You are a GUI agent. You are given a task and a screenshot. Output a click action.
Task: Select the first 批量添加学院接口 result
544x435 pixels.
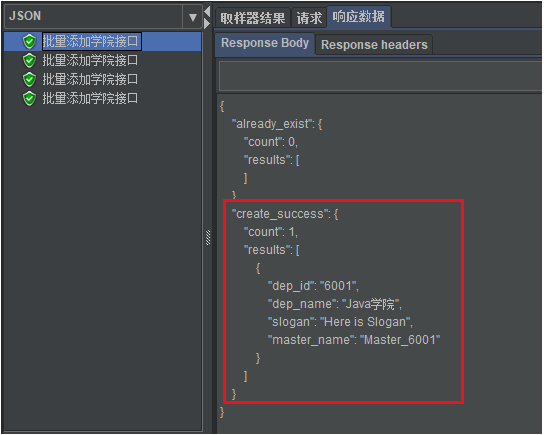(x=90, y=42)
